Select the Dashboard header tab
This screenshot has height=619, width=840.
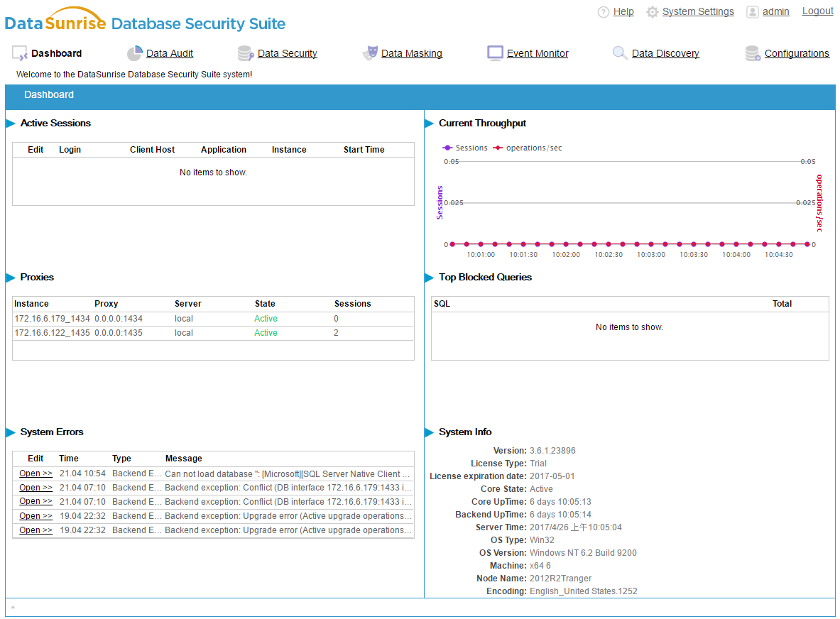[x=49, y=95]
